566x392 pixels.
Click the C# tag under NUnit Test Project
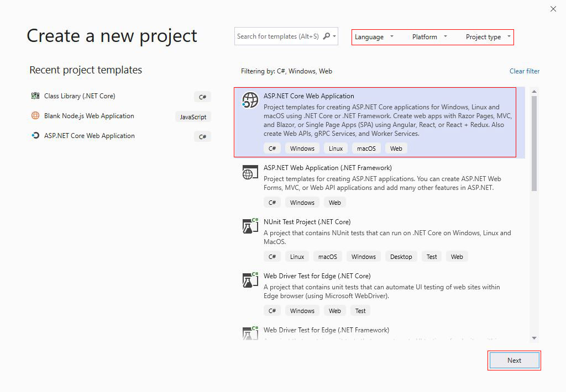(x=272, y=257)
